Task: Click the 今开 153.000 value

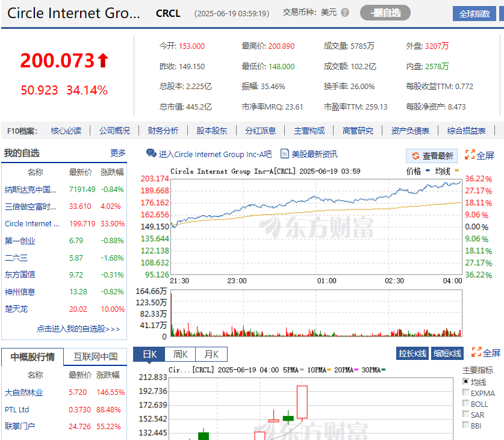Action: tap(191, 46)
